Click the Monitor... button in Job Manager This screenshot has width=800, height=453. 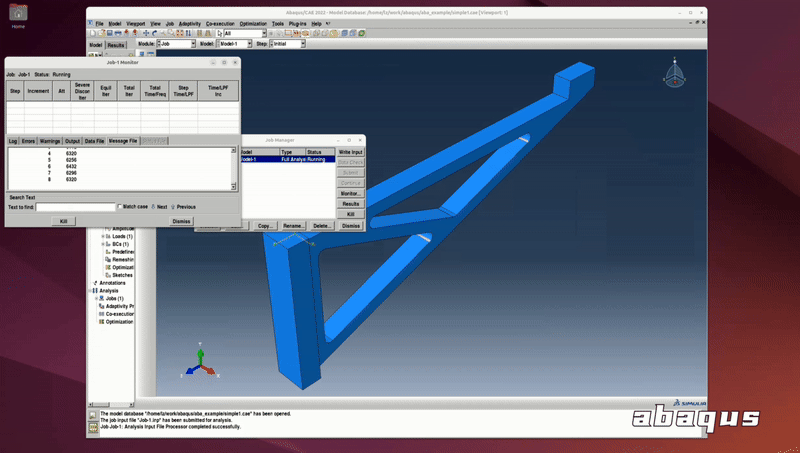351,193
